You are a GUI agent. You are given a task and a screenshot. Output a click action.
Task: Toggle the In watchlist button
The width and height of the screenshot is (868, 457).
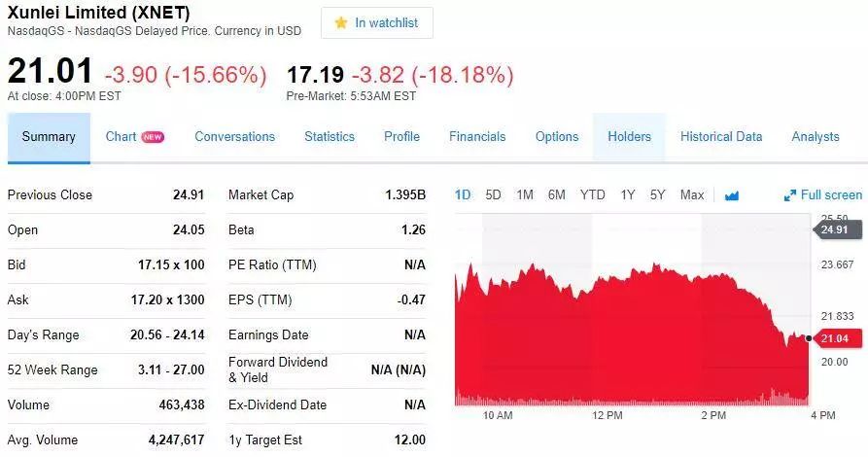point(377,23)
